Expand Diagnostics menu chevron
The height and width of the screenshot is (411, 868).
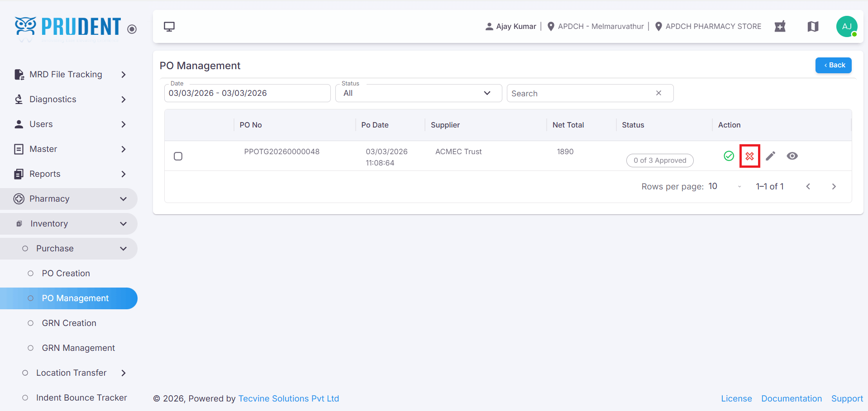[x=124, y=99]
